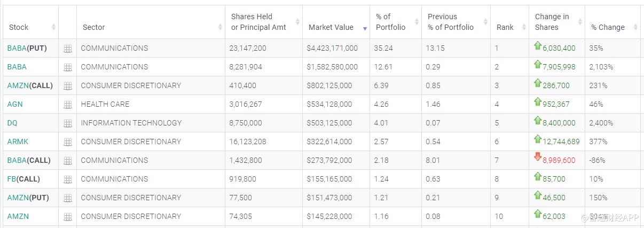This screenshot has width=644, height=228.
Task: Sort by the Stock column header
Action: pos(19,27)
